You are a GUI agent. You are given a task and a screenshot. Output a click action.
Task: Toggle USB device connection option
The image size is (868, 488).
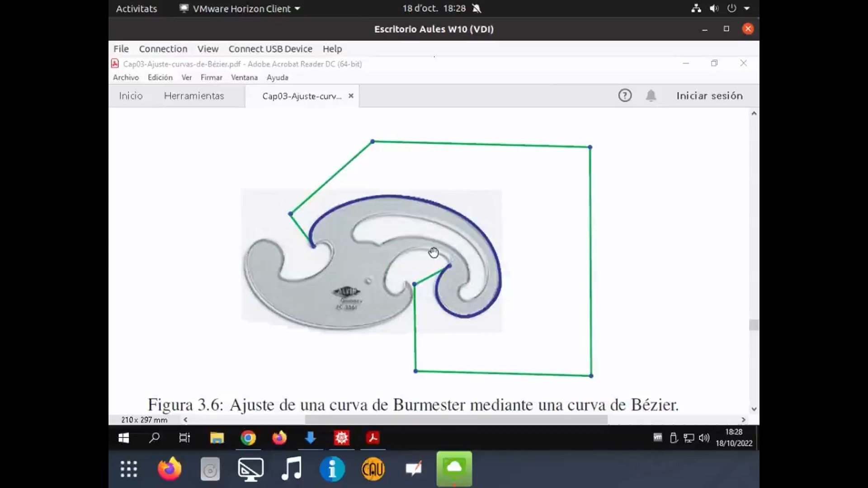coord(271,48)
